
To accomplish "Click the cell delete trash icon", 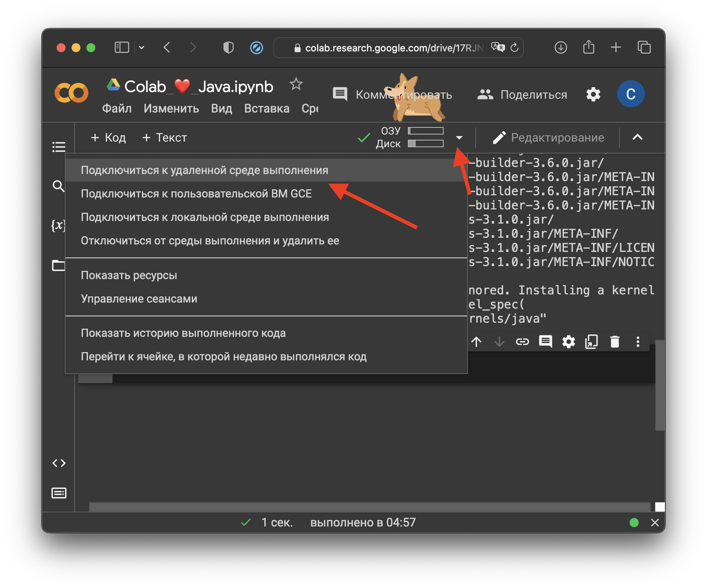I will (x=615, y=342).
